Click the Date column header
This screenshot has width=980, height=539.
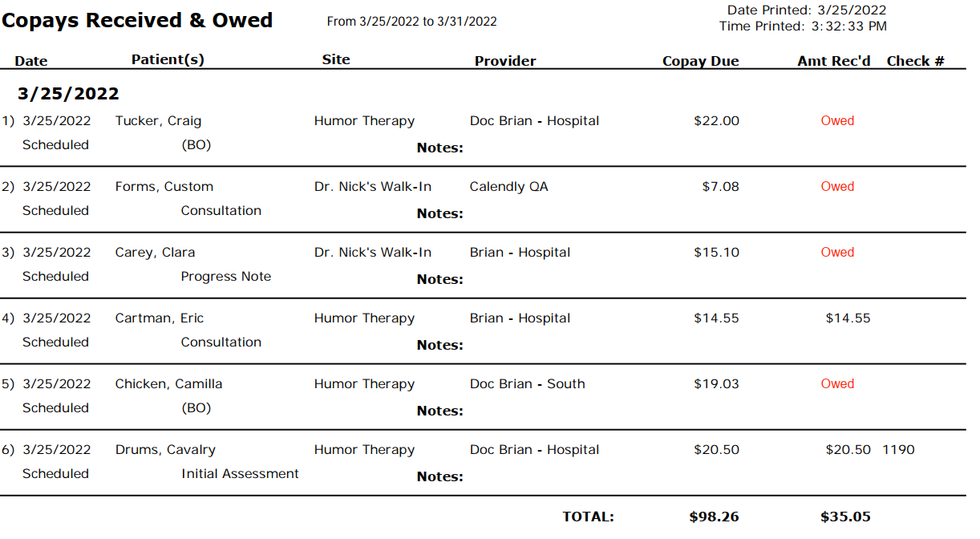click(31, 61)
